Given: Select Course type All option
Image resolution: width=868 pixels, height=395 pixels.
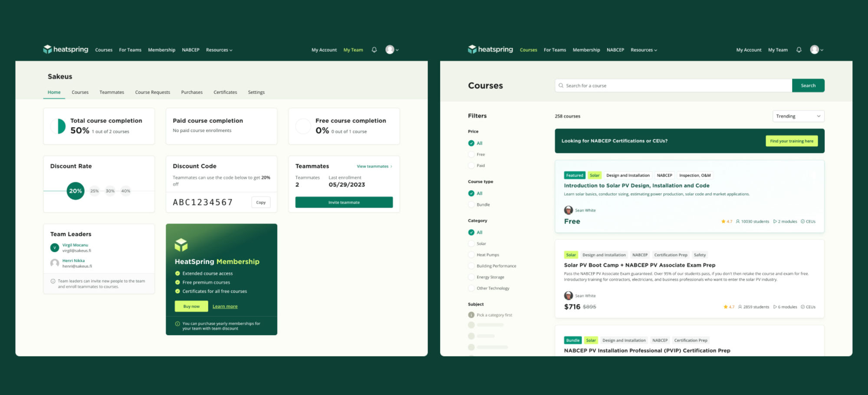Looking at the screenshot, I should pos(471,193).
